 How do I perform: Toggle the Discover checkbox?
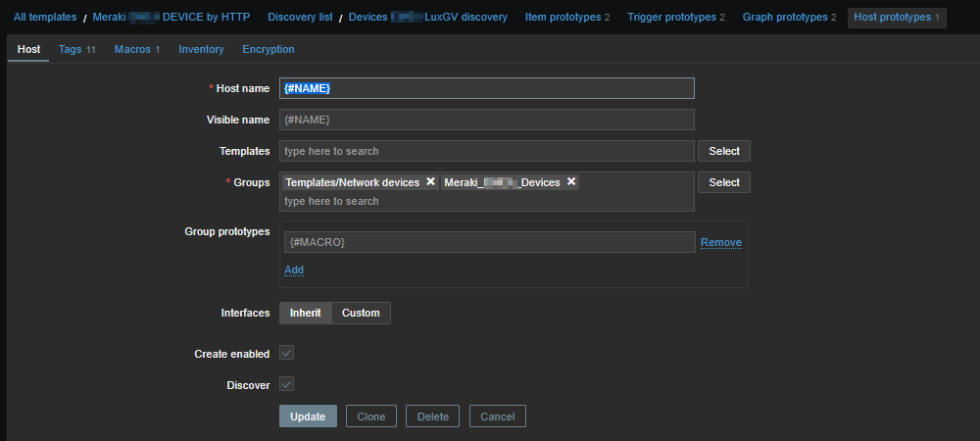[287, 384]
